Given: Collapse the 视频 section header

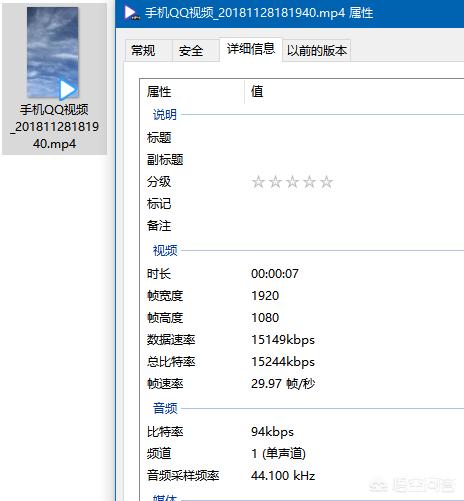Looking at the screenshot, I should [x=165, y=250].
